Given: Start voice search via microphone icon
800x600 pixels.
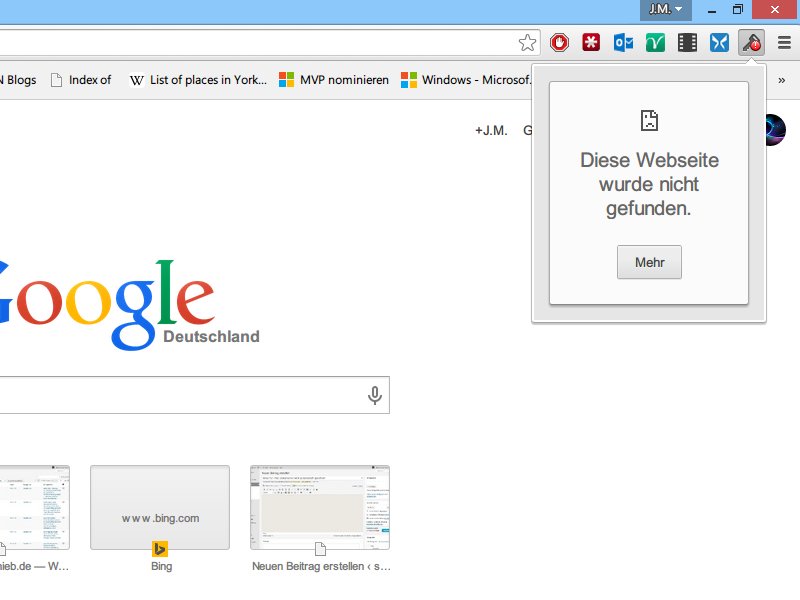Looking at the screenshot, I should [374, 395].
